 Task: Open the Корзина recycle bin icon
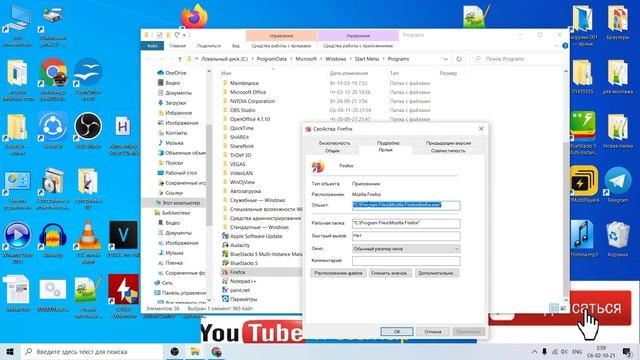617,239
